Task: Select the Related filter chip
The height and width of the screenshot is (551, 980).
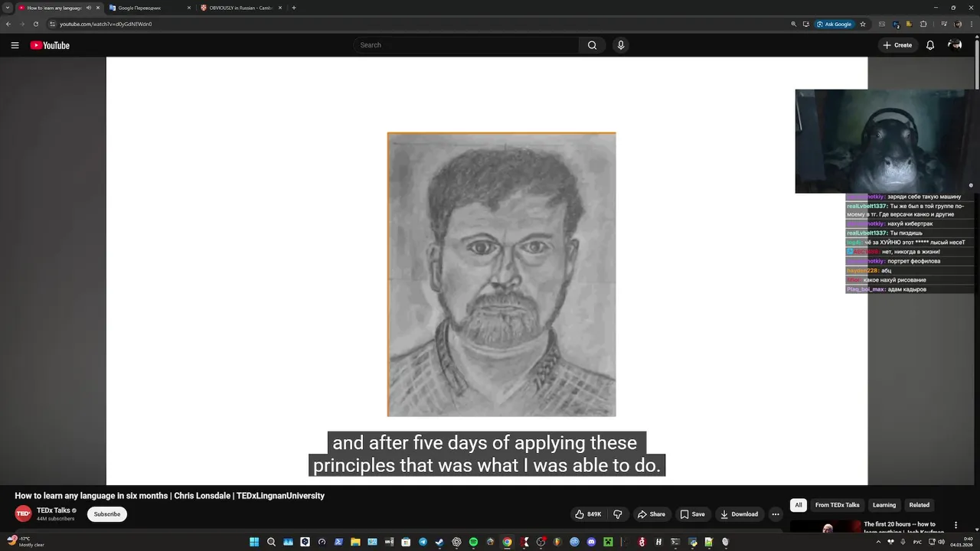Action: [920, 505]
